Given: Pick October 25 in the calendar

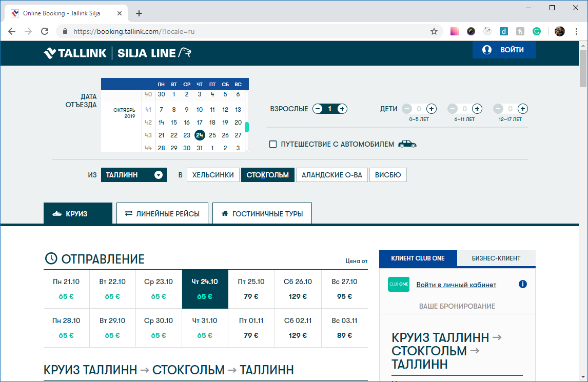Looking at the screenshot, I should coord(212,135).
